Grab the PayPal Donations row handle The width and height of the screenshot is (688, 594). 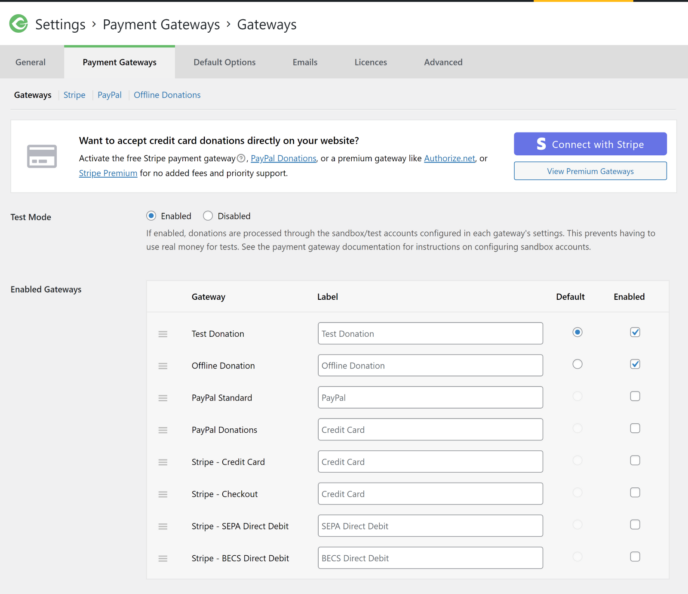163,430
